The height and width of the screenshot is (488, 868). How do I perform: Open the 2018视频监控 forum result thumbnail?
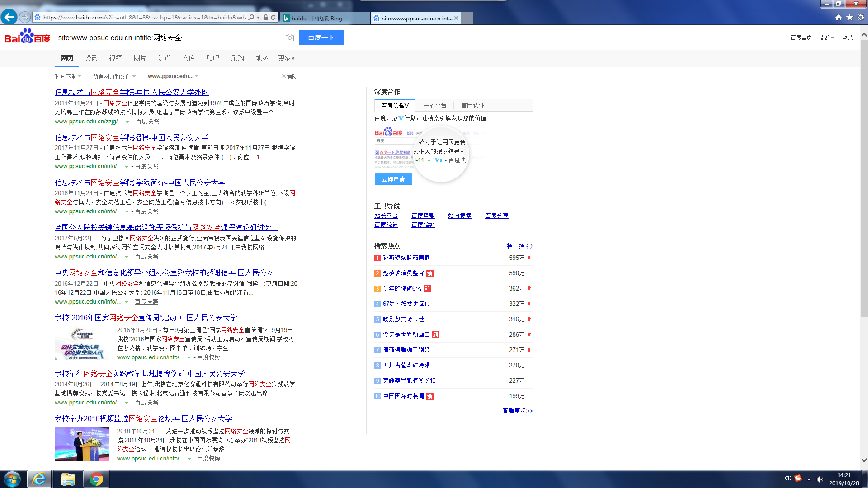click(x=82, y=444)
